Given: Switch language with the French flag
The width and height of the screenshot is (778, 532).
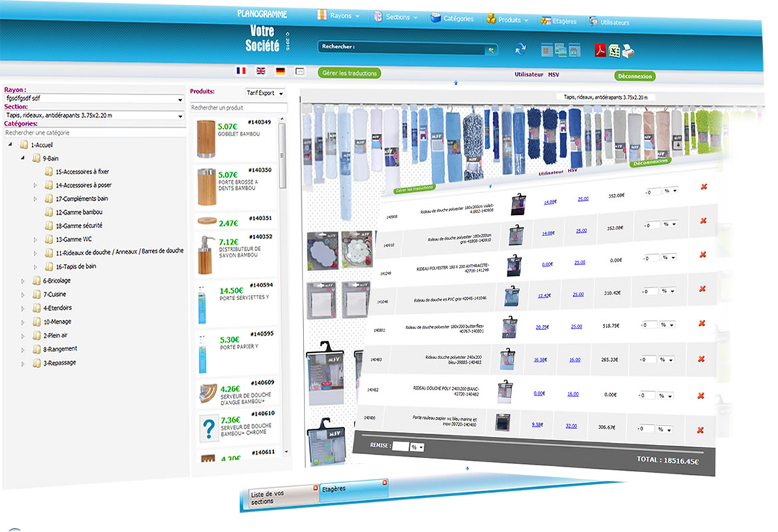Looking at the screenshot, I should 241,70.
